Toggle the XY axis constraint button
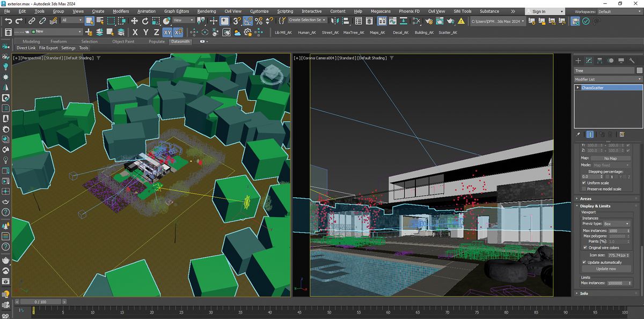644x319 pixels. pos(166,33)
